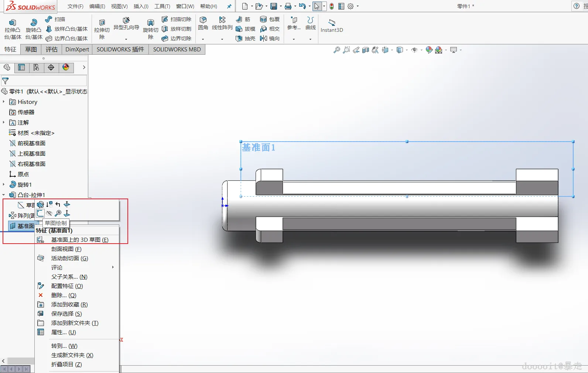This screenshot has width=588, height=373.
Task: Click the Sketch (草图绘制) icon in context toolbar
Action: point(40,213)
